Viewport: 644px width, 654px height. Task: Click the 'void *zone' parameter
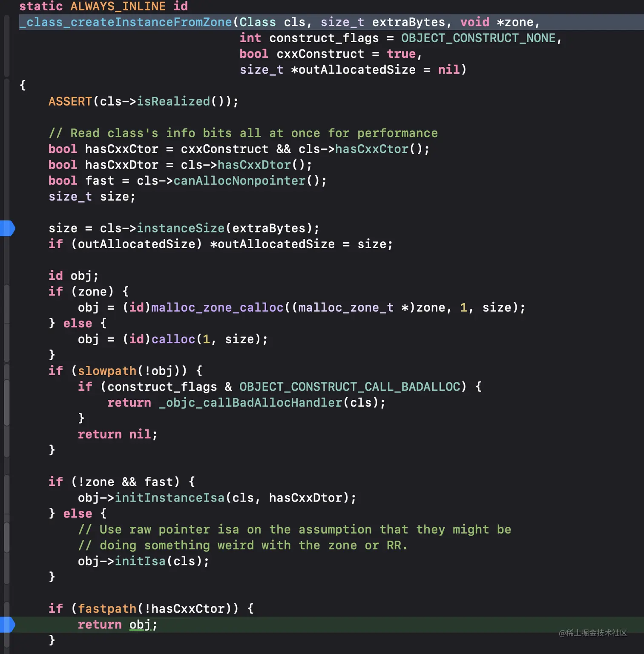(497, 22)
